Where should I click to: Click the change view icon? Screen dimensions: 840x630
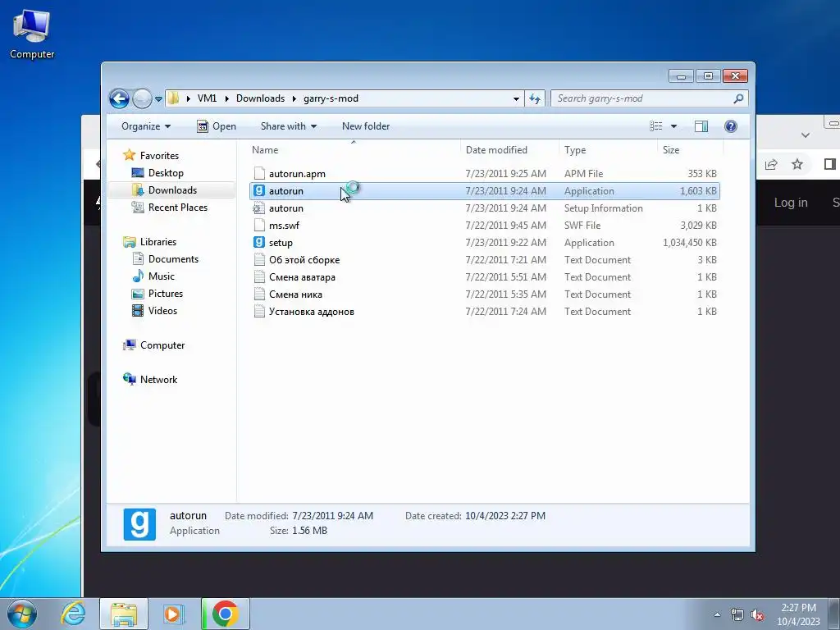tap(655, 126)
